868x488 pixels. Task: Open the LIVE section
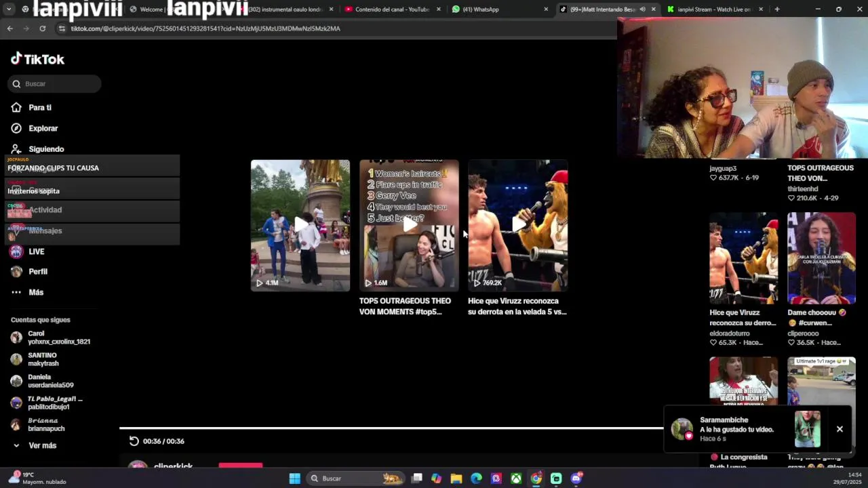(x=37, y=251)
